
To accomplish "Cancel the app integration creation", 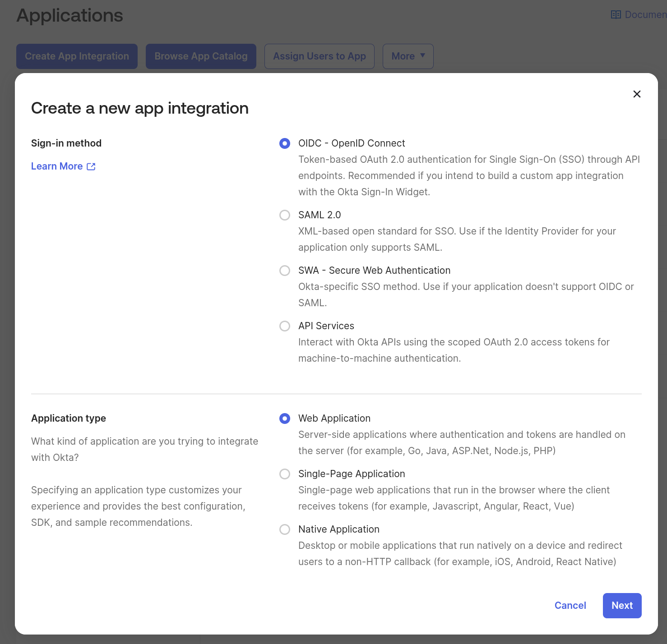I will [570, 606].
